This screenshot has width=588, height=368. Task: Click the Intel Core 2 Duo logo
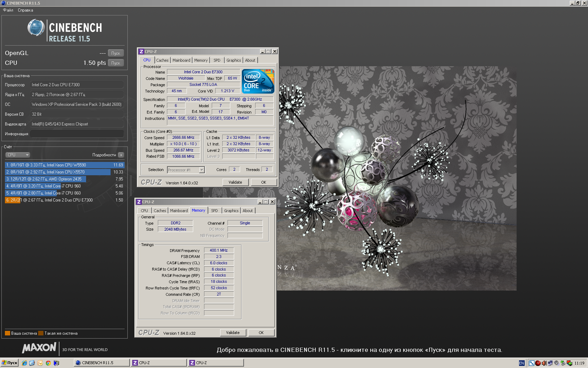pyautogui.click(x=258, y=81)
